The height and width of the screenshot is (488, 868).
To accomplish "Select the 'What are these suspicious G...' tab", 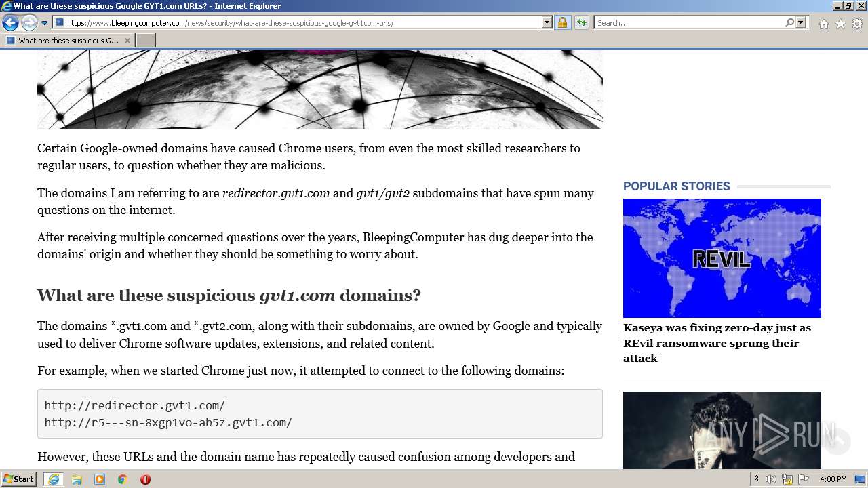I will [68, 41].
